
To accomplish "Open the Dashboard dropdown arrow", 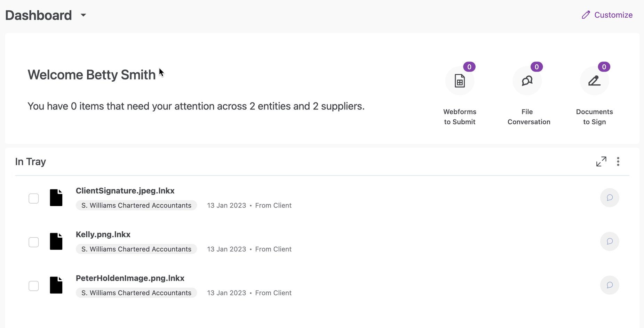I will pos(83,15).
